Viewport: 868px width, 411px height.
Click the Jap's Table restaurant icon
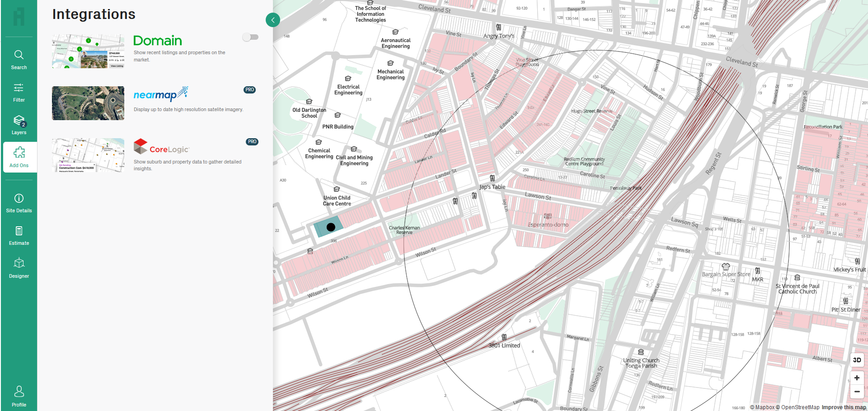492,178
